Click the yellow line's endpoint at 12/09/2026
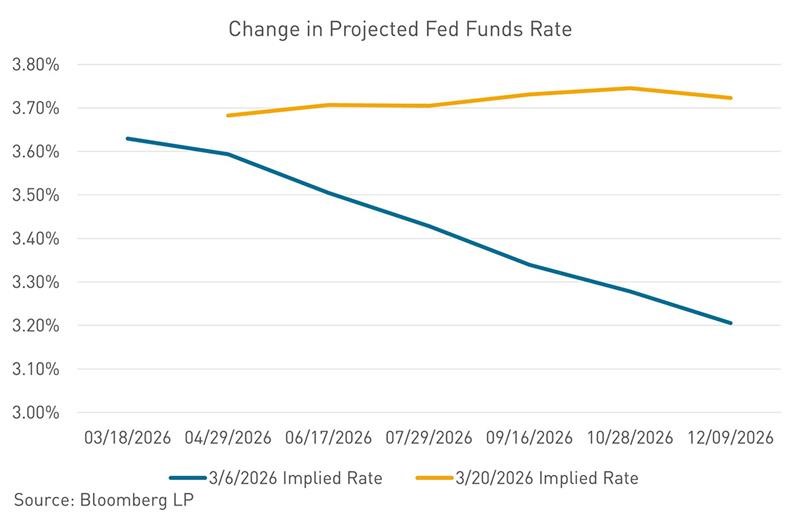The width and height of the screenshot is (800, 516). [731, 98]
